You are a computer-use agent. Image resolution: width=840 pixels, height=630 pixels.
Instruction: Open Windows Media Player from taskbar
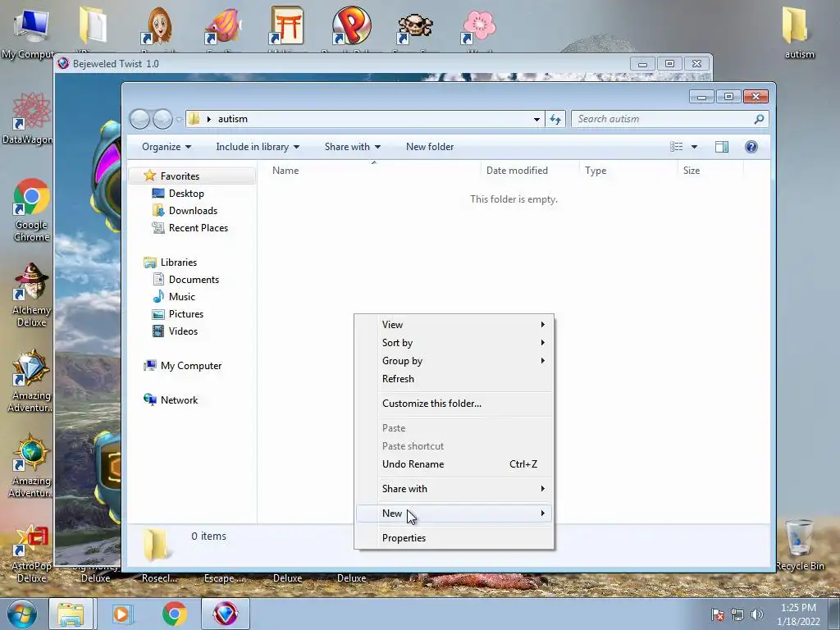[122, 614]
